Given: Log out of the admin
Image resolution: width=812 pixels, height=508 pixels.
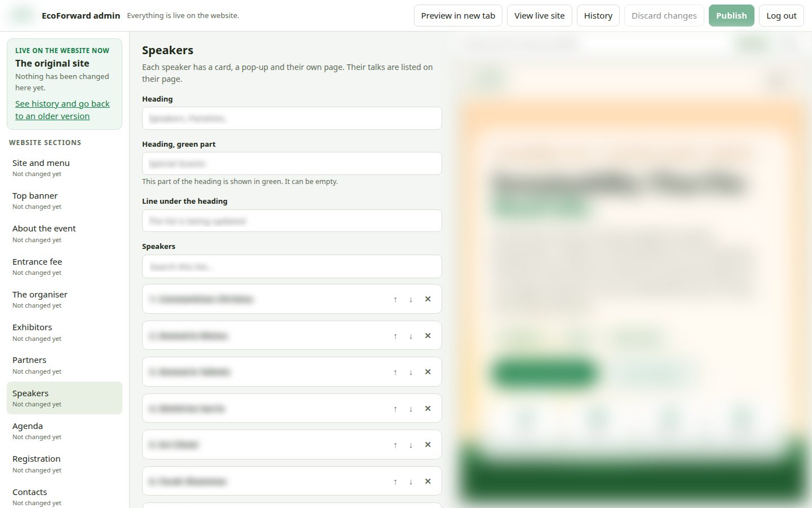Looking at the screenshot, I should point(782,16).
